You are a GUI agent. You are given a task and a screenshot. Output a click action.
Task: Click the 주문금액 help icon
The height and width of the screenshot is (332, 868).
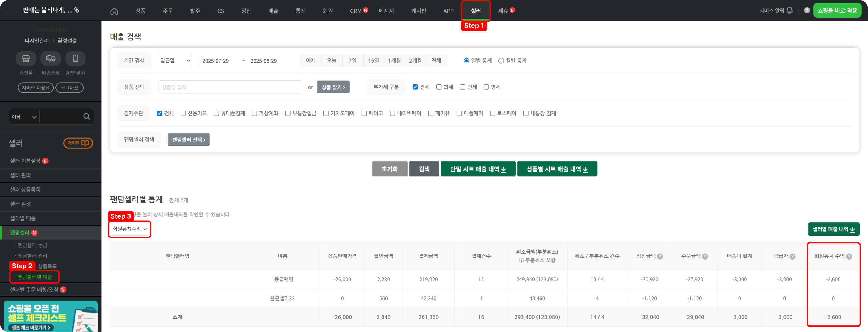pos(705,257)
